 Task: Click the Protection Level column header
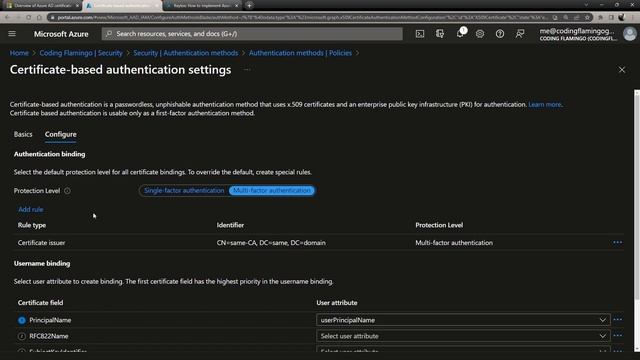click(x=439, y=225)
